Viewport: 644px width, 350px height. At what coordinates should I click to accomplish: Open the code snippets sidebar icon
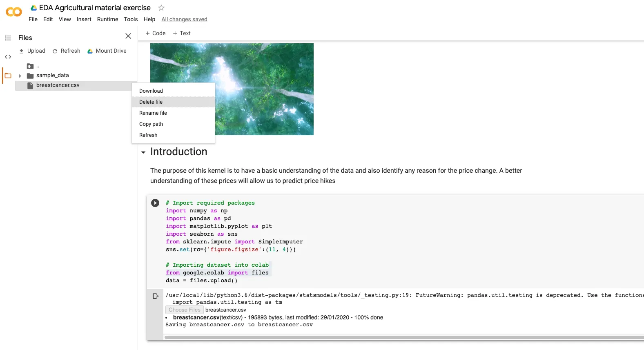click(8, 57)
